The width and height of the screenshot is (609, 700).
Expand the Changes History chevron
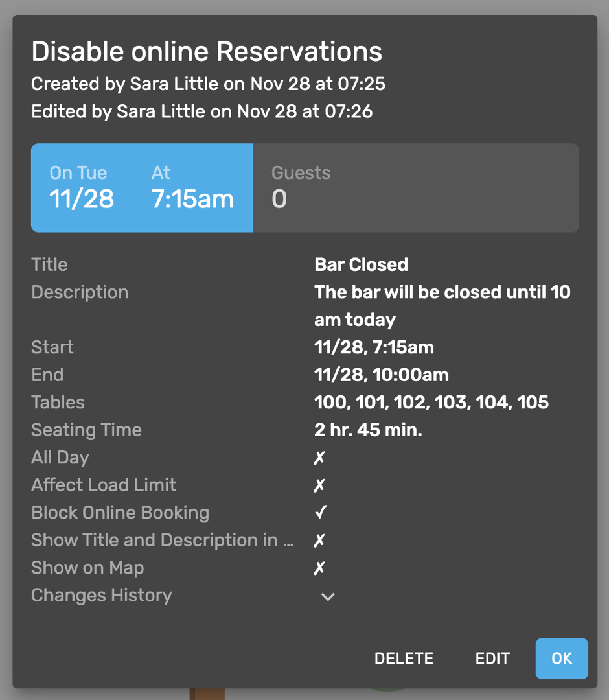(x=328, y=596)
